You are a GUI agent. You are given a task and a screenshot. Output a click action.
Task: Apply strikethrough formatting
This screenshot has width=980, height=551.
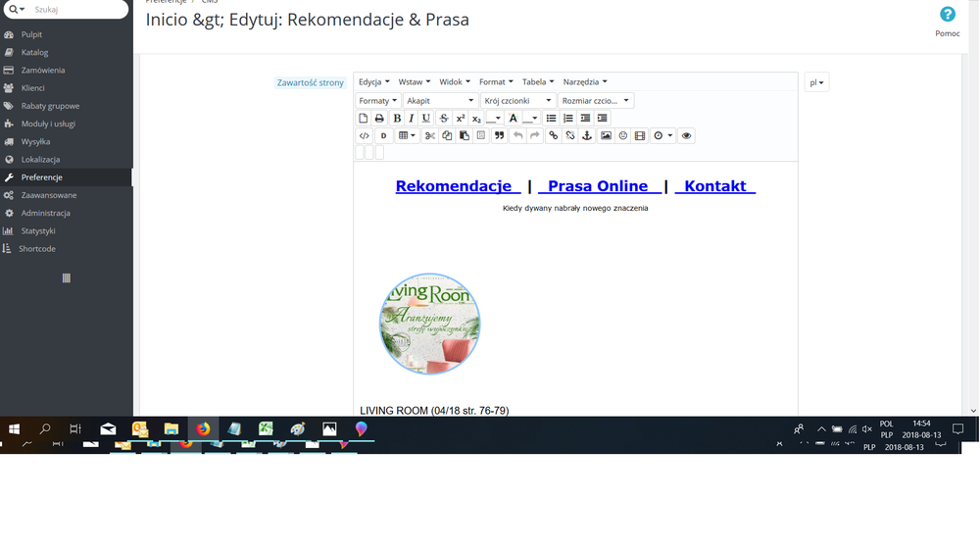point(444,119)
